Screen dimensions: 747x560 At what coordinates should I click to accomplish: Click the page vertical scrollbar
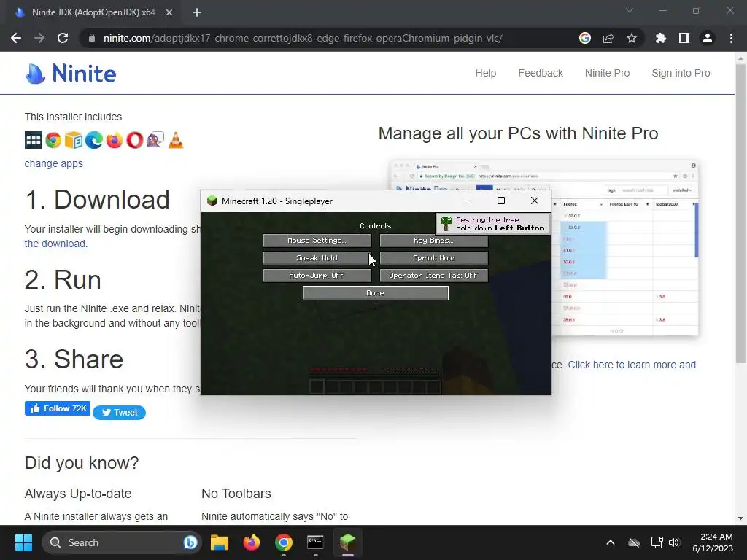(x=740, y=214)
